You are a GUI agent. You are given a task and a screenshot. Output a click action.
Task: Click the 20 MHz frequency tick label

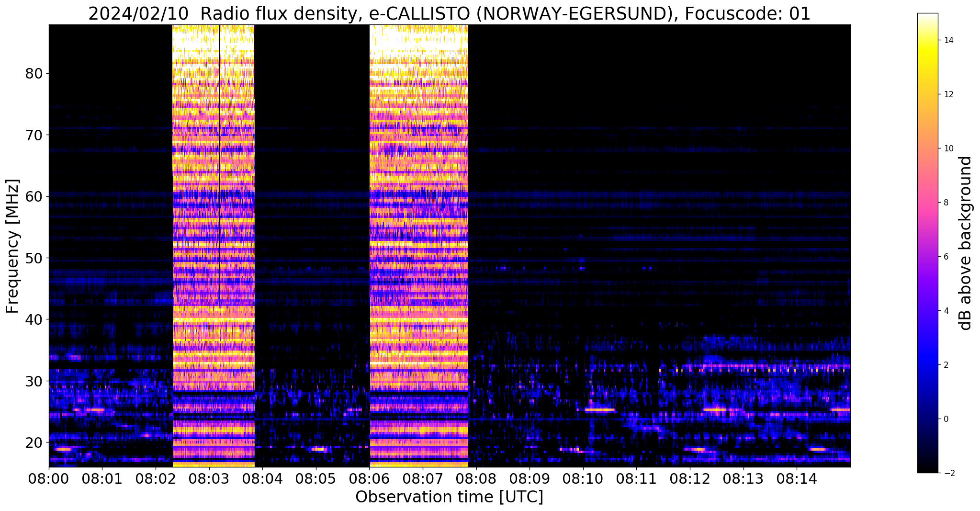click(34, 443)
